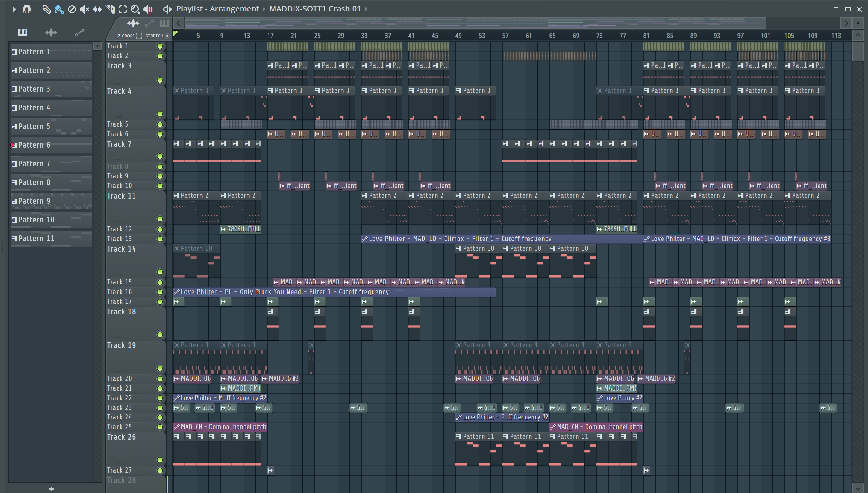868x493 pixels.
Task: Click the Track 26 header label
Action: [x=121, y=437]
